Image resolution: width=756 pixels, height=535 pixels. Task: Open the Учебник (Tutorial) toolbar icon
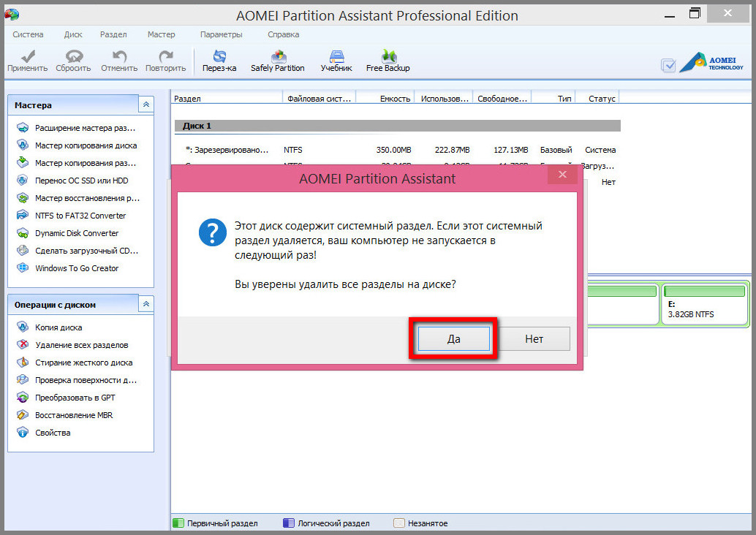[336, 56]
